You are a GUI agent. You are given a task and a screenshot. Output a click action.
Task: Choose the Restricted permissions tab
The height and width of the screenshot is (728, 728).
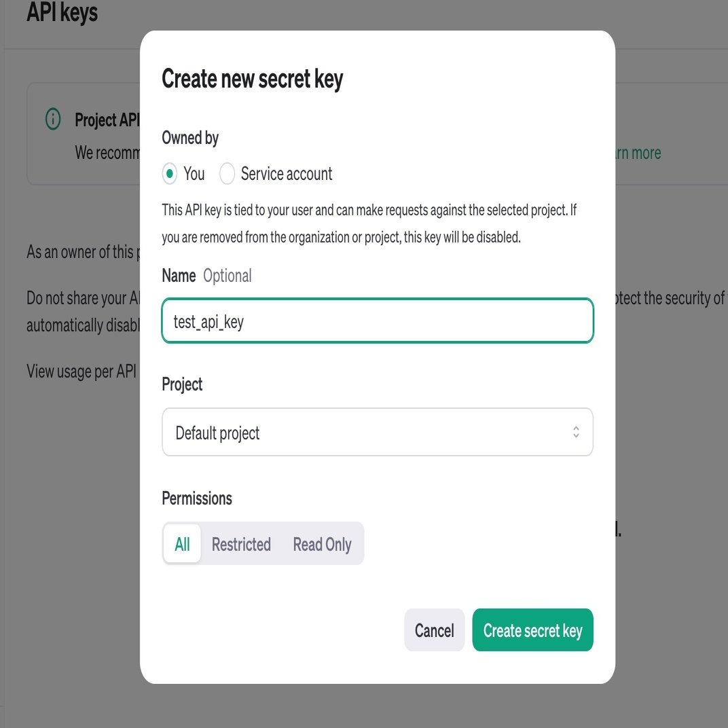pos(241,544)
